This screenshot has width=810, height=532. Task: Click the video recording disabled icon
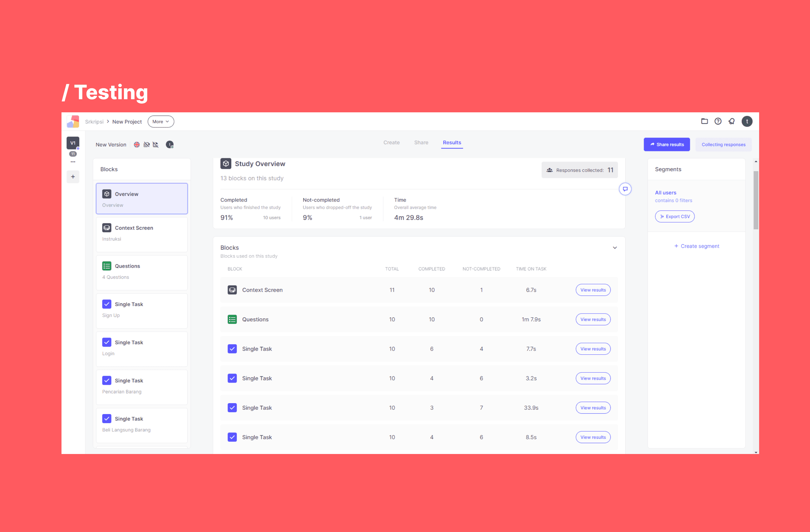click(x=147, y=144)
